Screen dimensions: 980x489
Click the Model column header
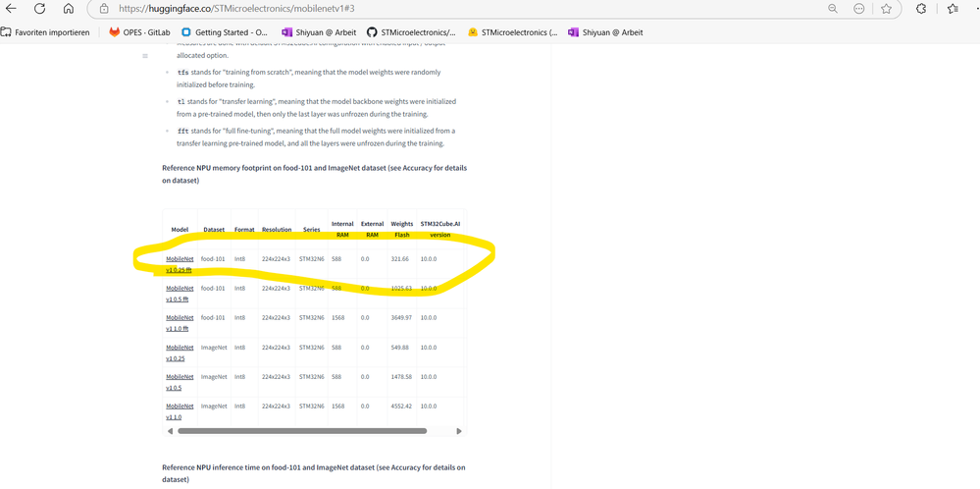pyautogui.click(x=180, y=230)
